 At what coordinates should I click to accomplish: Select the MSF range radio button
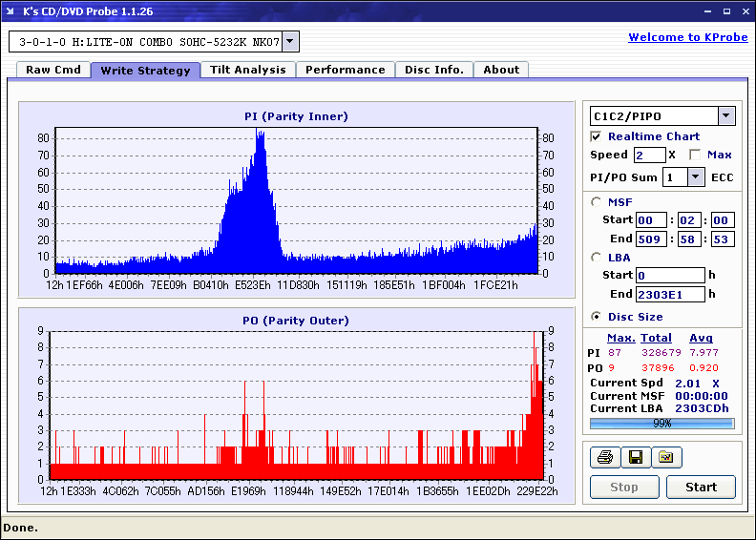pyautogui.click(x=597, y=202)
